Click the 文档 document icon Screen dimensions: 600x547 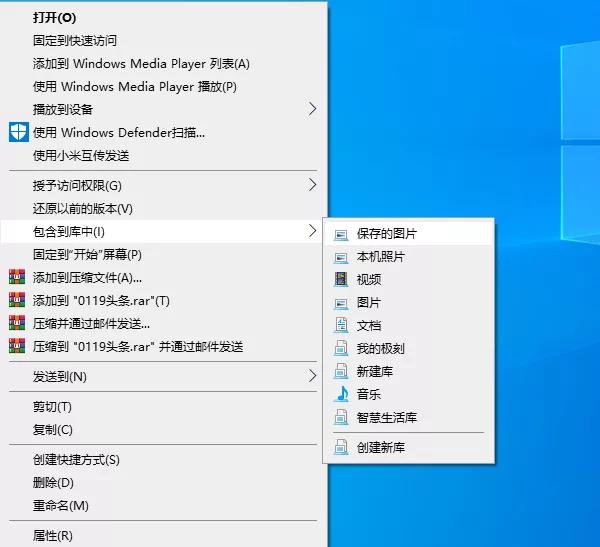[341, 325]
